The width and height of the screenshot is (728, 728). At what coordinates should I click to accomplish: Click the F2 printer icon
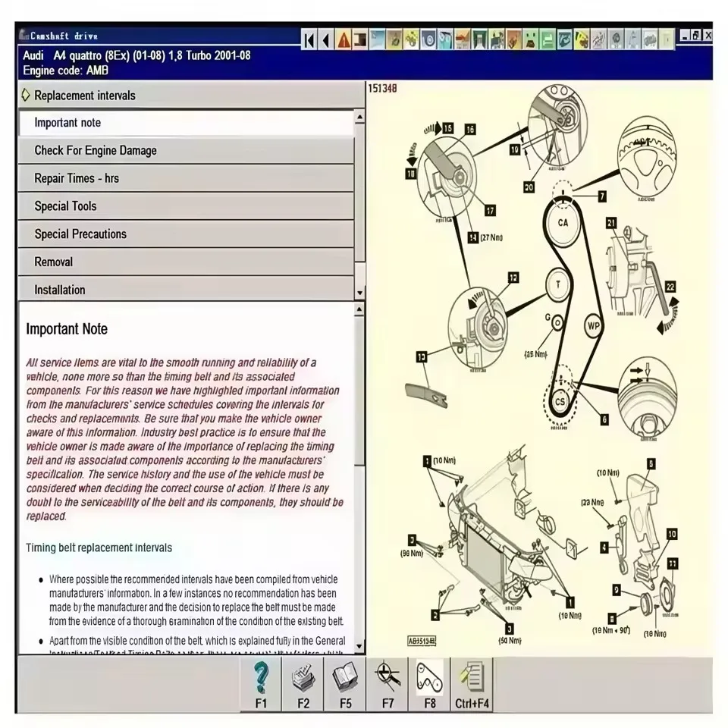pos(303,684)
